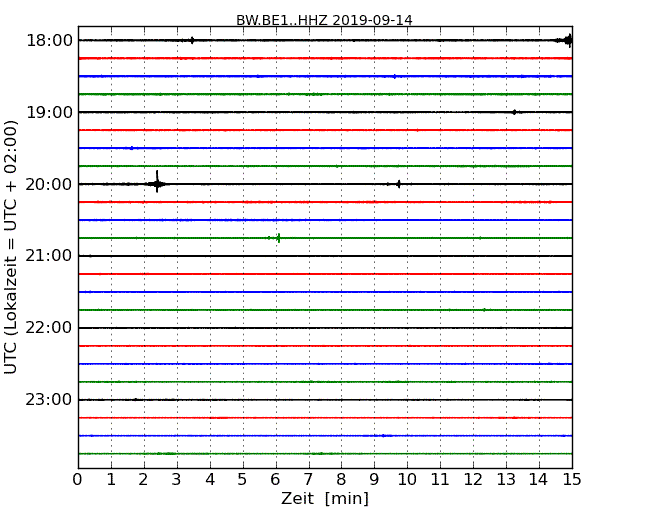650x520 pixels.
Task: Click x-axis tick label 9
Action: tap(374, 480)
